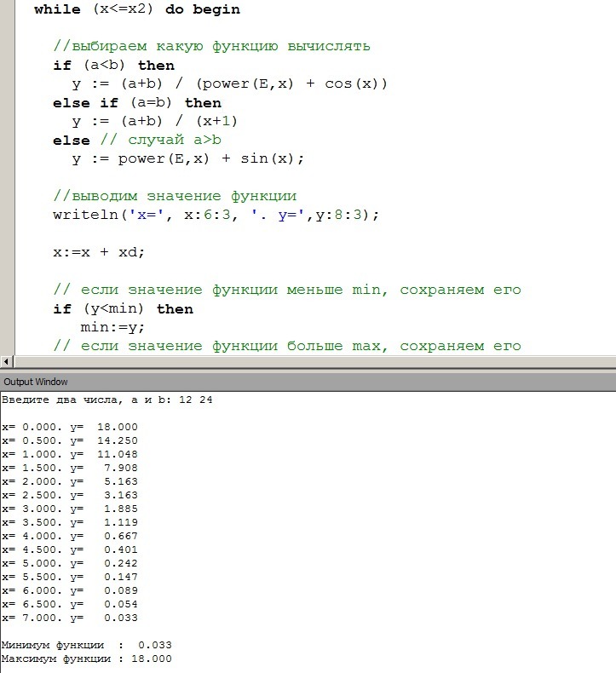616x673 pixels.
Task: Place cursor on the while (x<=x2) line
Action: (x=136, y=9)
